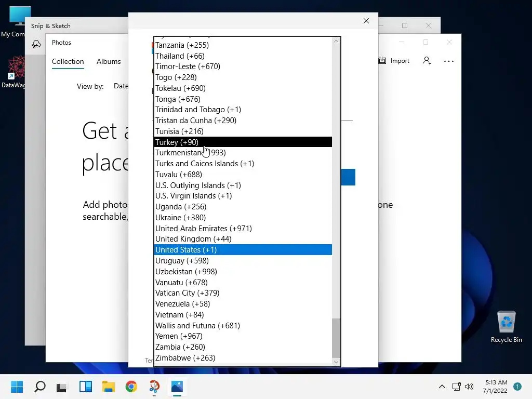Select Vatican City (+379)
Image resolution: width=532 pixels, height=399 pixels.
click(x=243, y=293)
